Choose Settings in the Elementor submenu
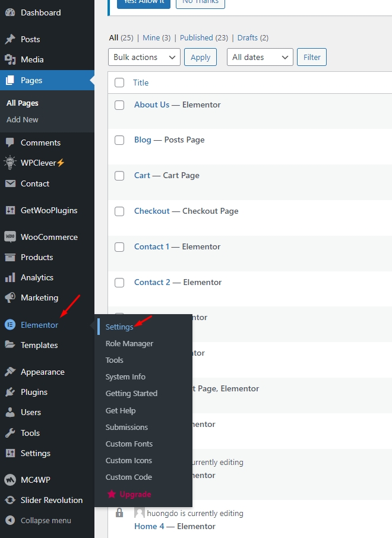This screenshot has height=538, width=392. pyautogui.click(x=119, y=327)
